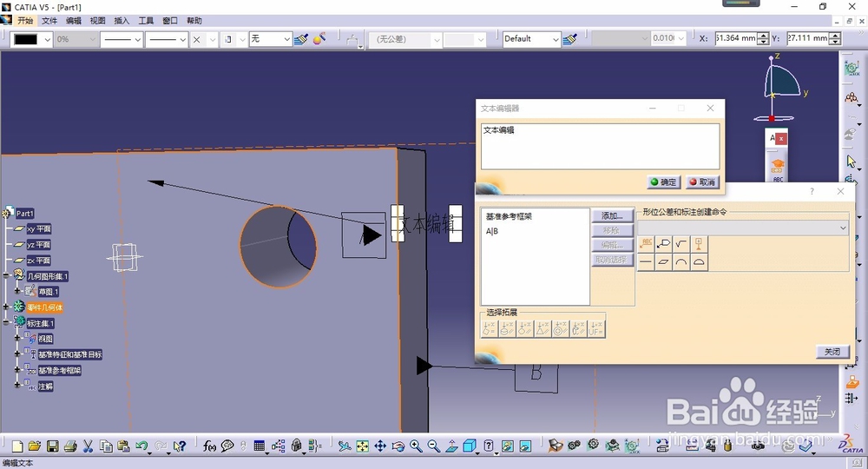Open the point symbol X dropdown
868x469 pixels.
coord(213,40)
